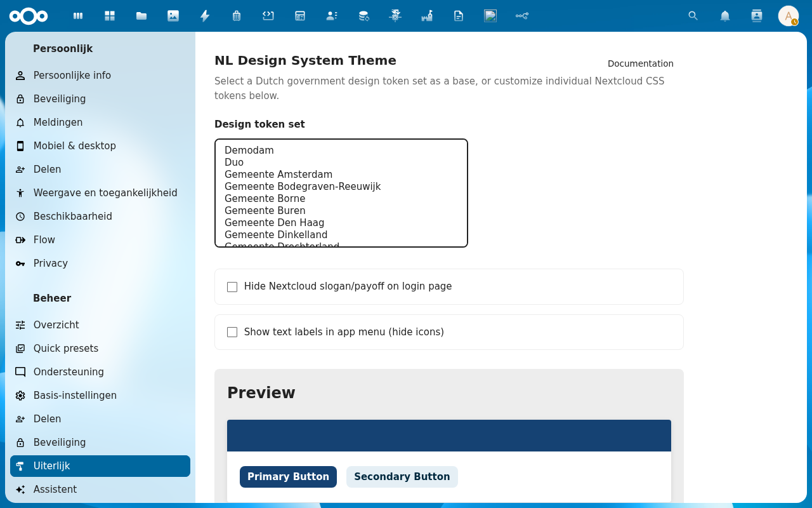Open Privacy settings in sidebar

point(100,264)
